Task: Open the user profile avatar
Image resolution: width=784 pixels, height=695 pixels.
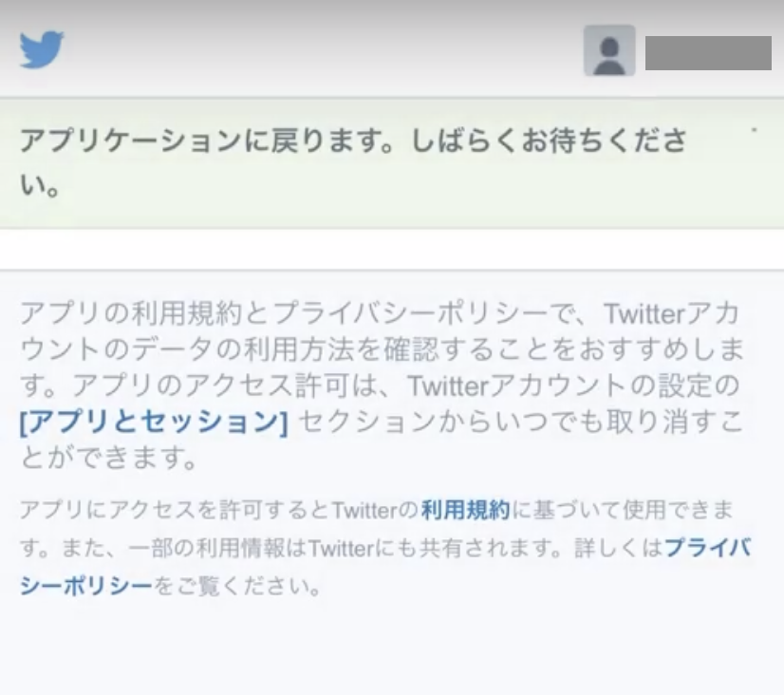Action: click(609, 50)
